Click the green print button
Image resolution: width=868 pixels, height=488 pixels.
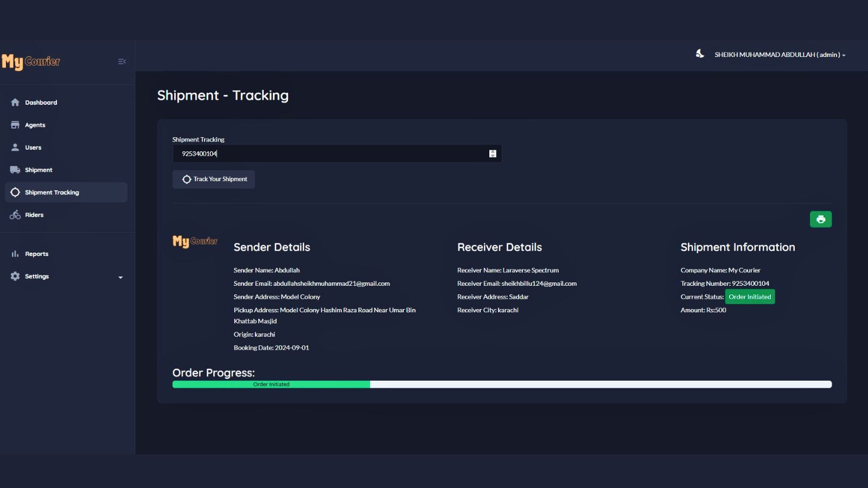(821, 219)
